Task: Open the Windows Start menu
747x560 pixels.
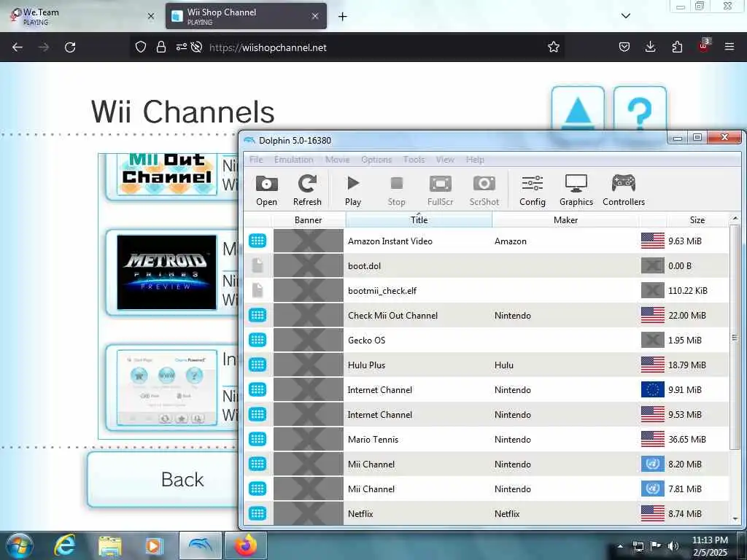Action: click(20, 545)
